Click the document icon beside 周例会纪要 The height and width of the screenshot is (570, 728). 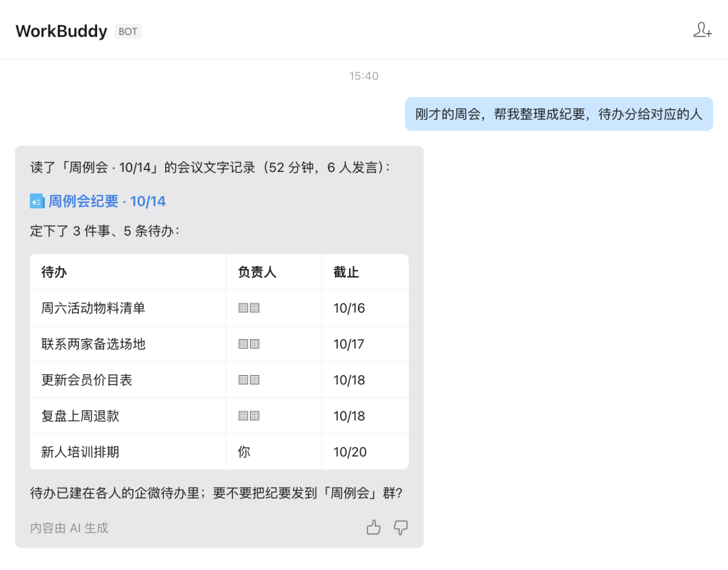(37, 201)
